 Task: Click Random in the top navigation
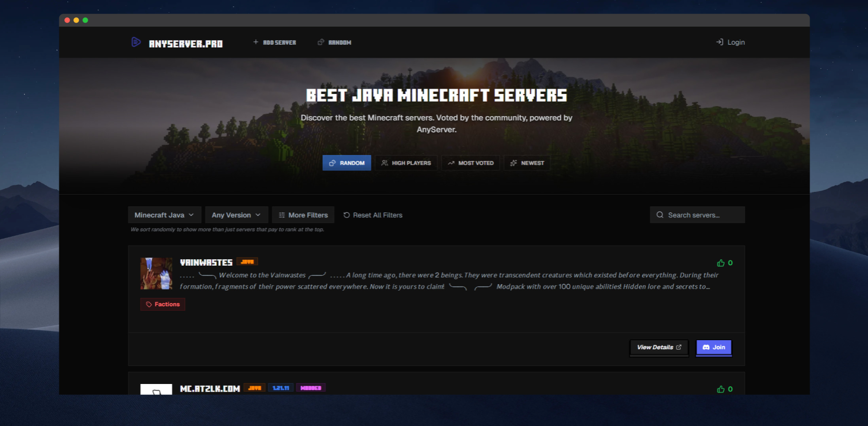(335, 42)
